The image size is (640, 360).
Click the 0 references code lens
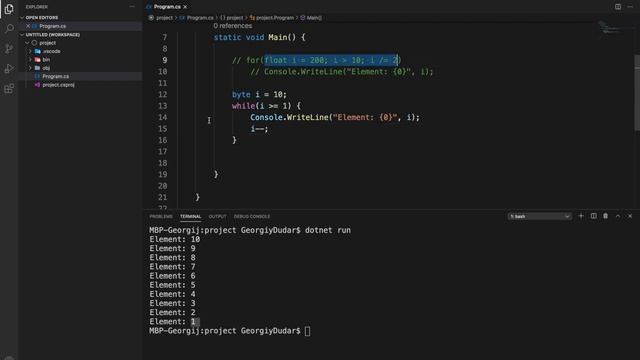233,26
